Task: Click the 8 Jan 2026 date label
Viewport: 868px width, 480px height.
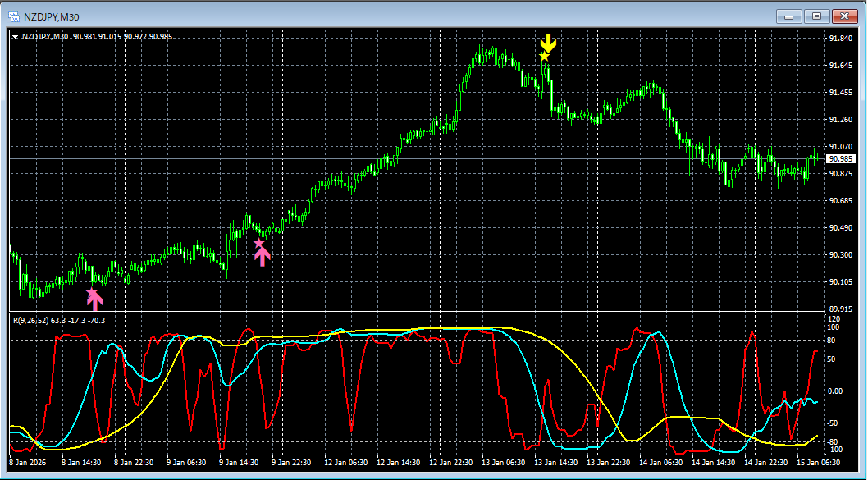Action: 27,462
